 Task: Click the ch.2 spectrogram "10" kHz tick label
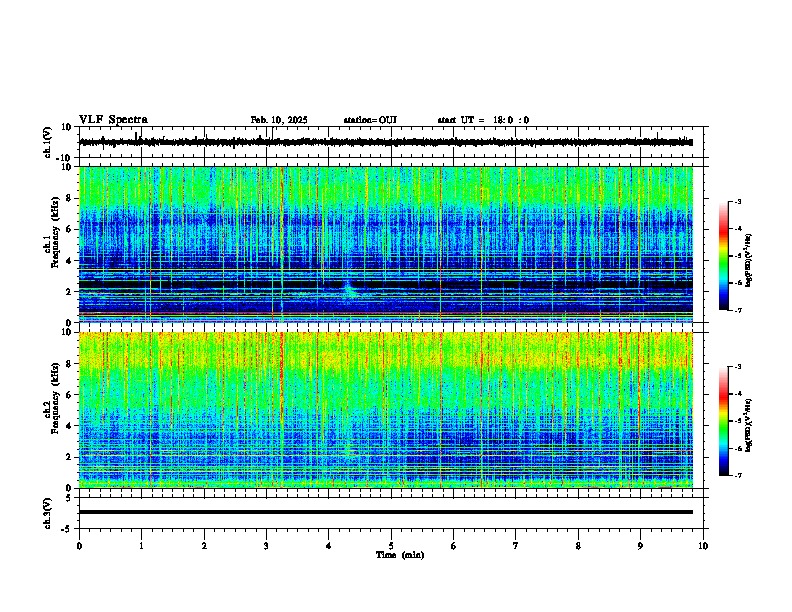[x=67, y=332]
